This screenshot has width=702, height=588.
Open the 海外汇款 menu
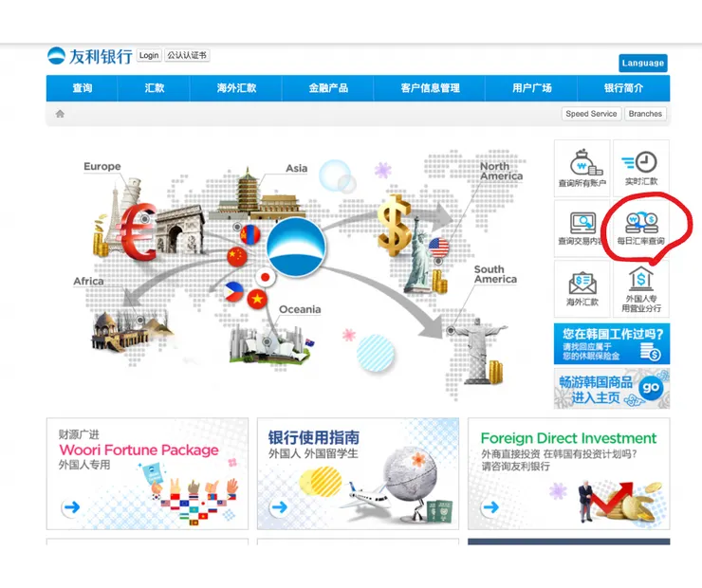(236, 88)
